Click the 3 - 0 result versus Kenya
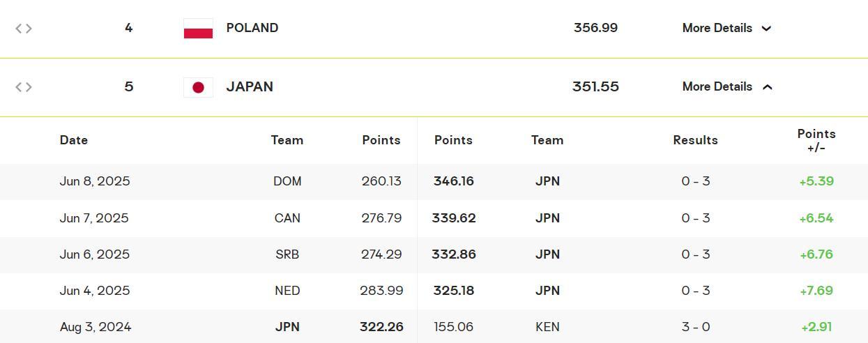This screenshot has width=868, height=343. 695,327
